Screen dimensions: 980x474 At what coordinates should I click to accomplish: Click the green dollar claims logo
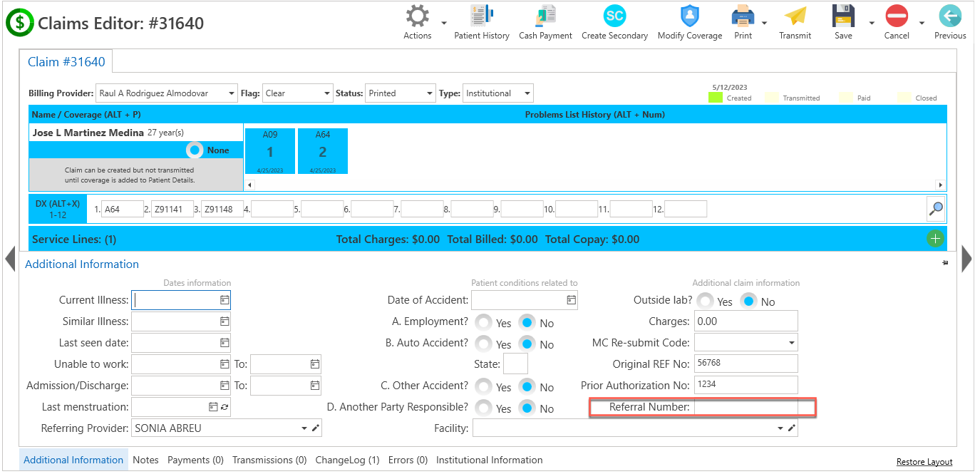[20, 23]
